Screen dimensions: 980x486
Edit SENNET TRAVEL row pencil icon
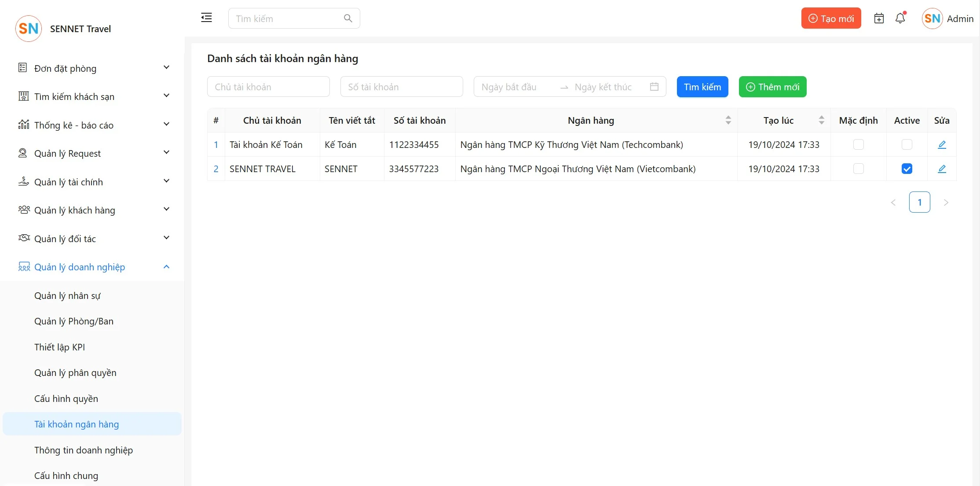click(942, 169)
